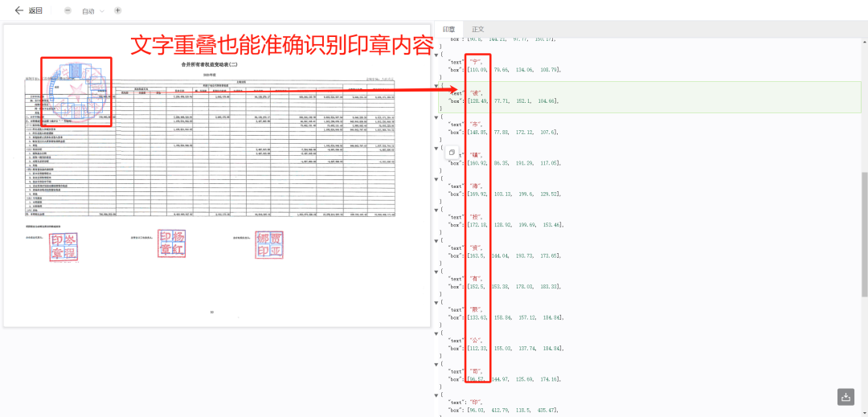The height and width of the screenshot is (417, 868).
Task: Click the box value starting 110.09
Action: [x=514, y=70]
